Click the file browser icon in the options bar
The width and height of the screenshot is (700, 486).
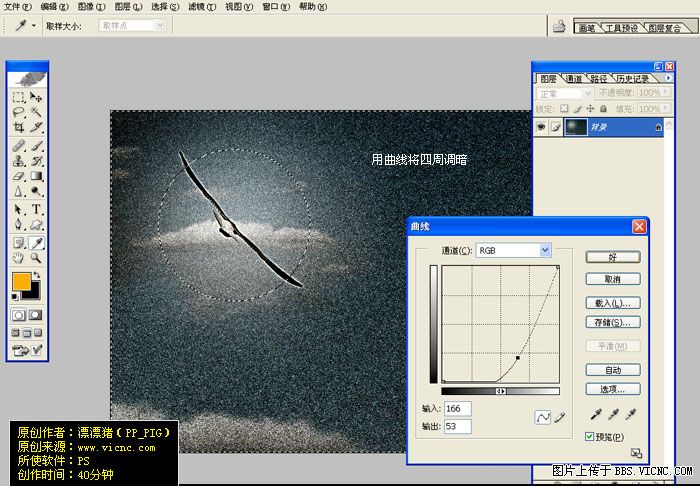point(559,26)
